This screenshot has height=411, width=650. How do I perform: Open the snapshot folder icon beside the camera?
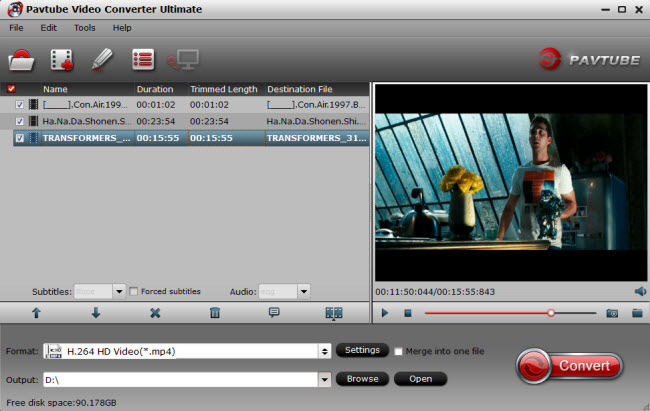(637, 313)
